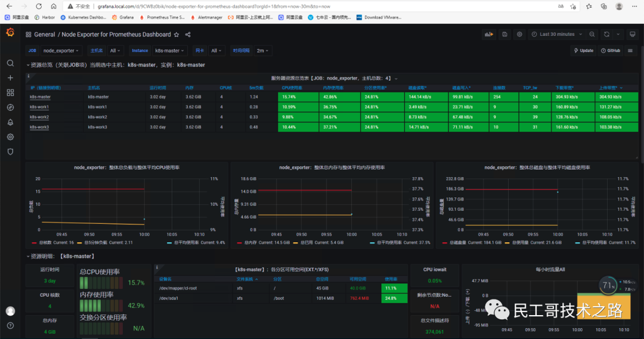Screen dimensions: 644x339
Task: Open the Configuration gear sidebar icon
Action: [10, 137]
